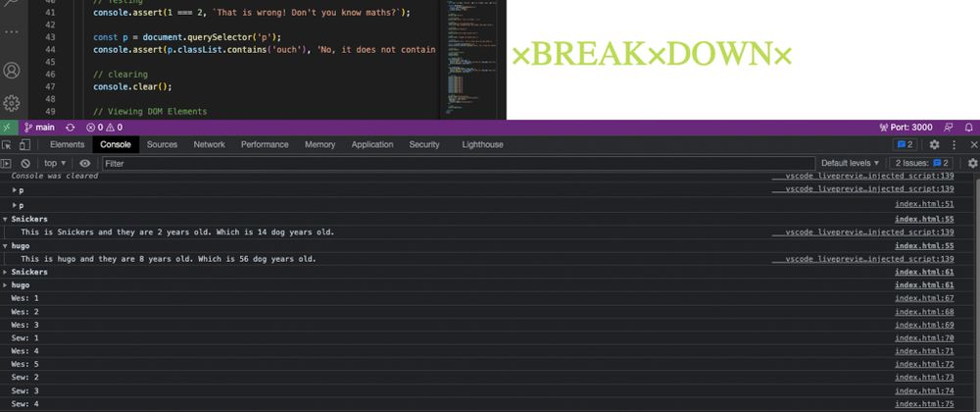The image size is (980, 412).
Task: Clear console with the ban icon
Action: click(25, 163)
